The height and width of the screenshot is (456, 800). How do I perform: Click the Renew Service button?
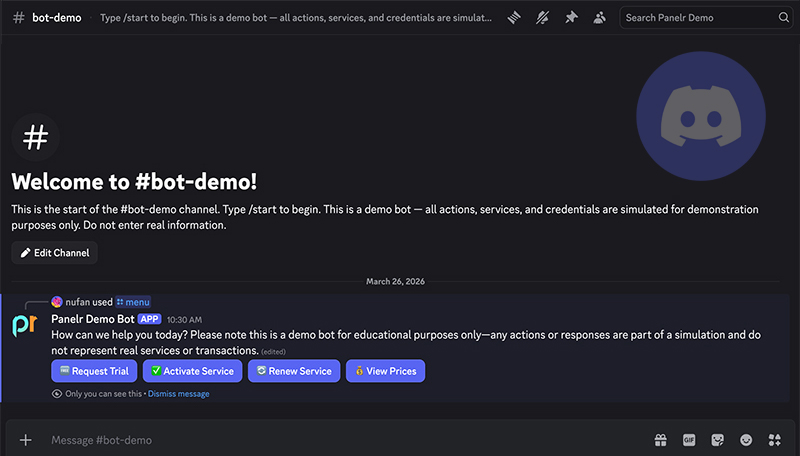pyautogui.click(x=294, y=371)
